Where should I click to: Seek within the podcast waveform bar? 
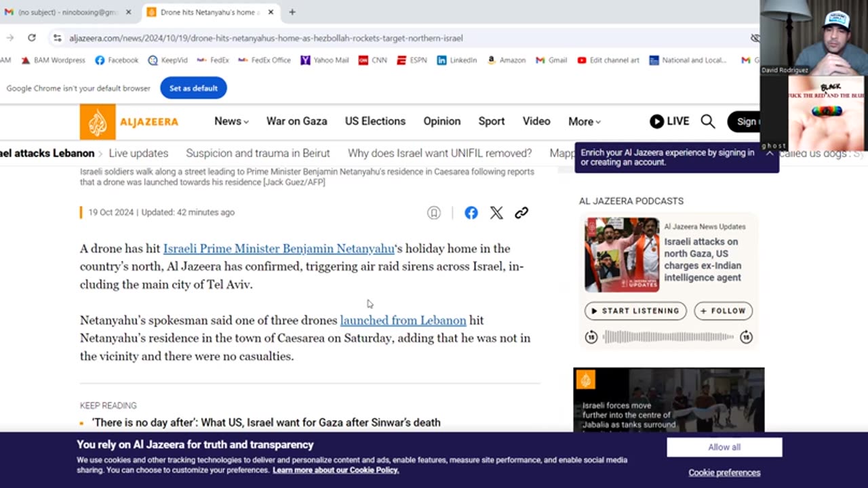(x=669, y=337)
